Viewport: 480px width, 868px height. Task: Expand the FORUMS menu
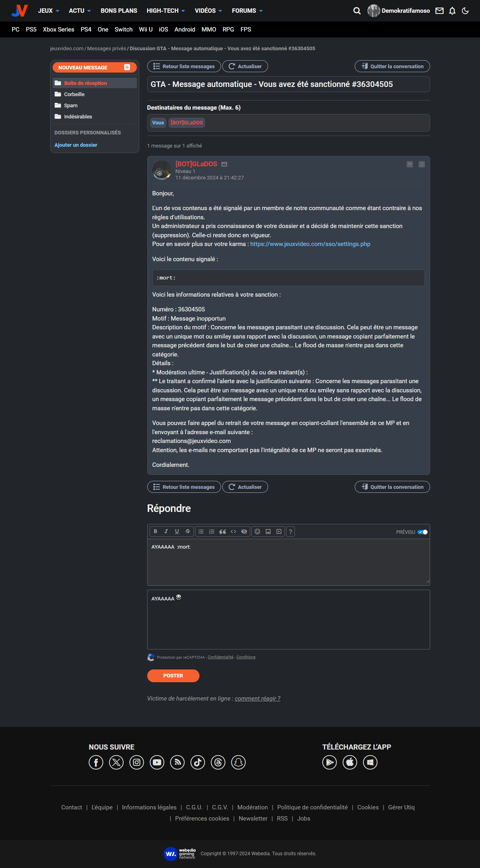247,11
